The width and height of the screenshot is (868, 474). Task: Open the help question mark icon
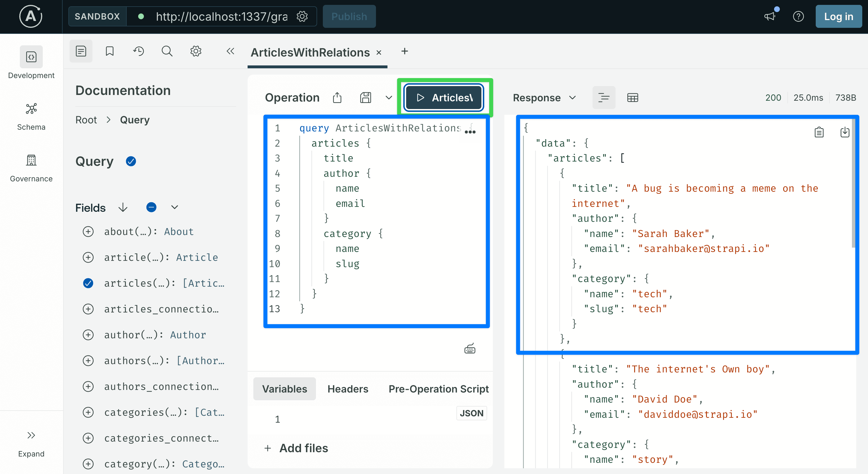(x=798, y=16)
